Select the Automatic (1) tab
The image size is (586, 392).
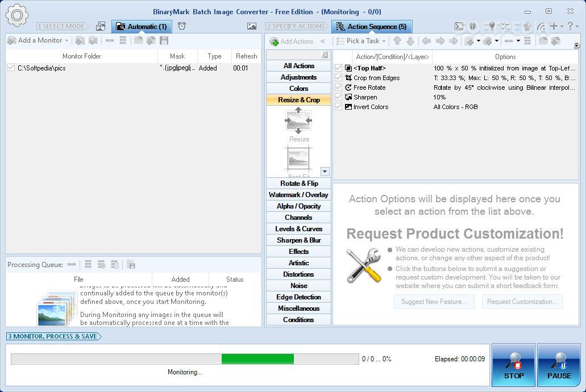pyautogui.click(x=142, y=27)
